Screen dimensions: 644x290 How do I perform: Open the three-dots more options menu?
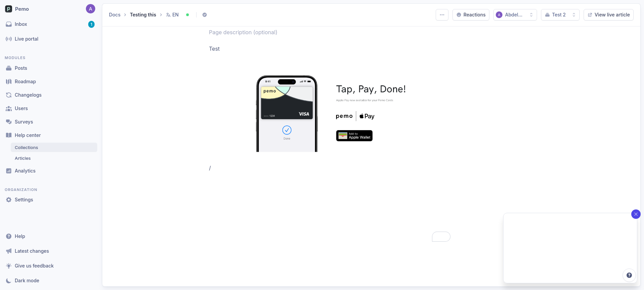point(442,15)
